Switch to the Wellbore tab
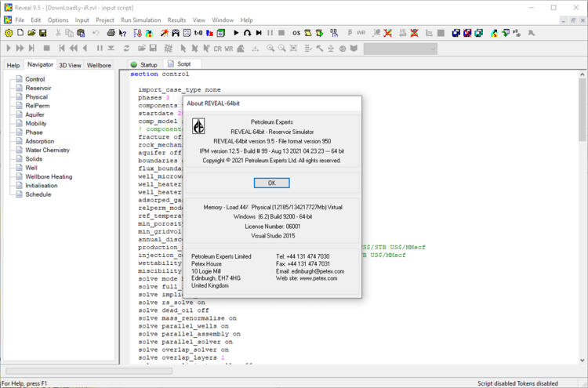Screen dimensions: 588x388 coord(99,65)
